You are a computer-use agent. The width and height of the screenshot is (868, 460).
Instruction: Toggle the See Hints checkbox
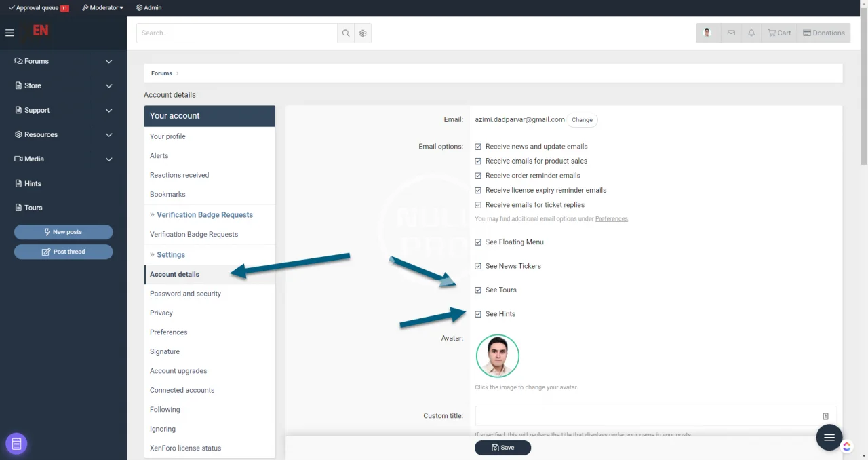[478, 314]
